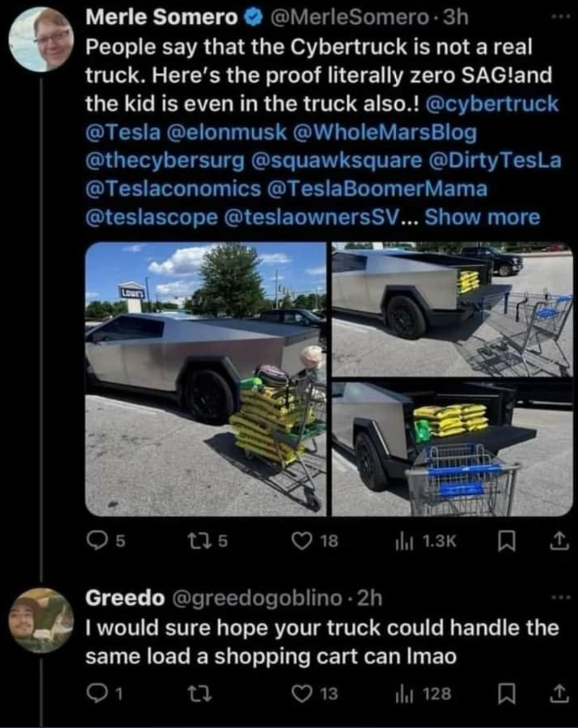Retweet Greedo's reply

(199, 693)
